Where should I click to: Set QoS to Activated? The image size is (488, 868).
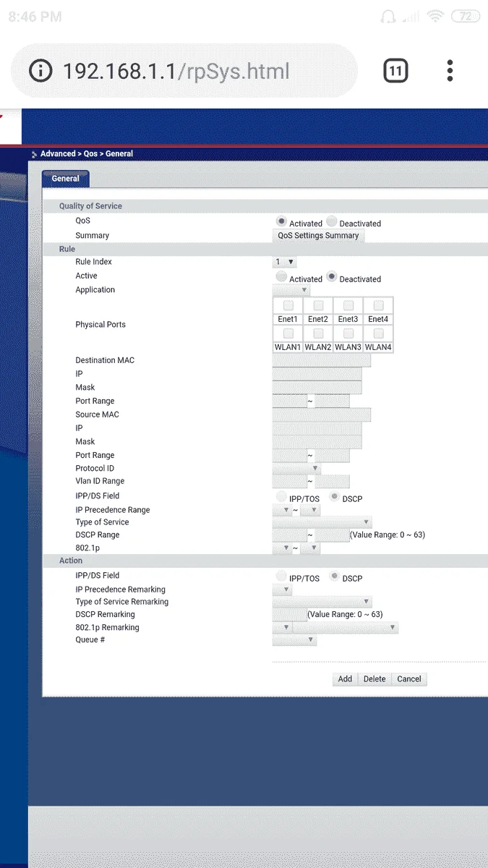click(x=281, y=221)
